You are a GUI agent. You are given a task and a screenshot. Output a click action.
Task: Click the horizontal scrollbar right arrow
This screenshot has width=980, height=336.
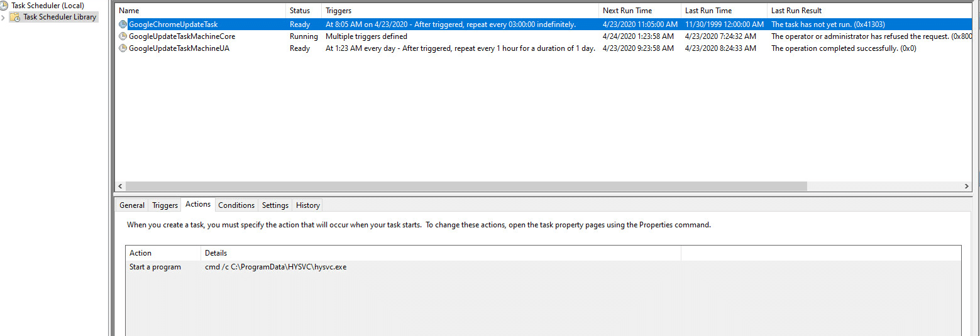967,187
